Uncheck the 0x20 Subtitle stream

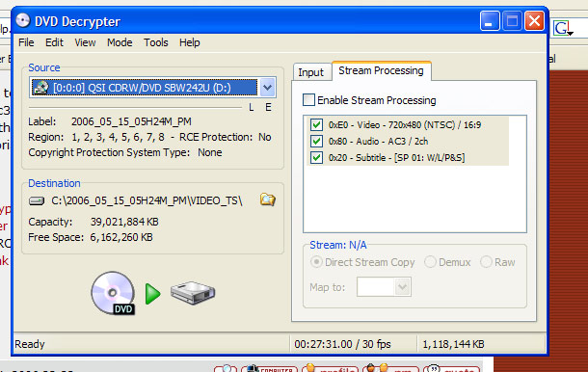tap(316, 157)
